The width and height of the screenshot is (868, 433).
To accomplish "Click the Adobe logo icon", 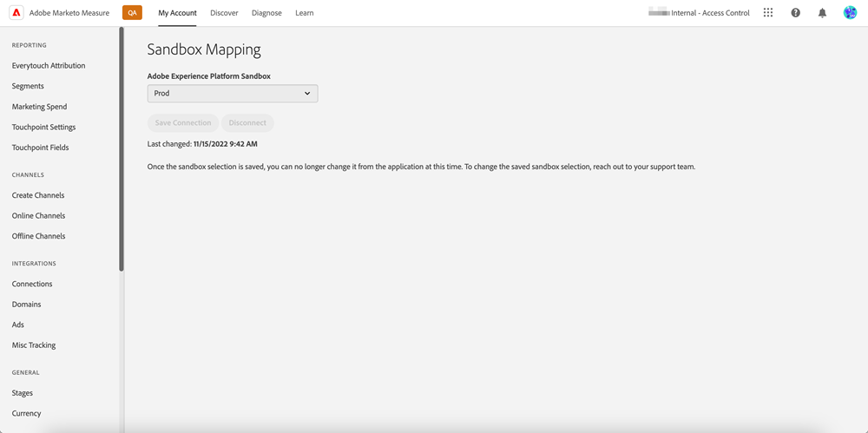I will [x=16, y=13].
